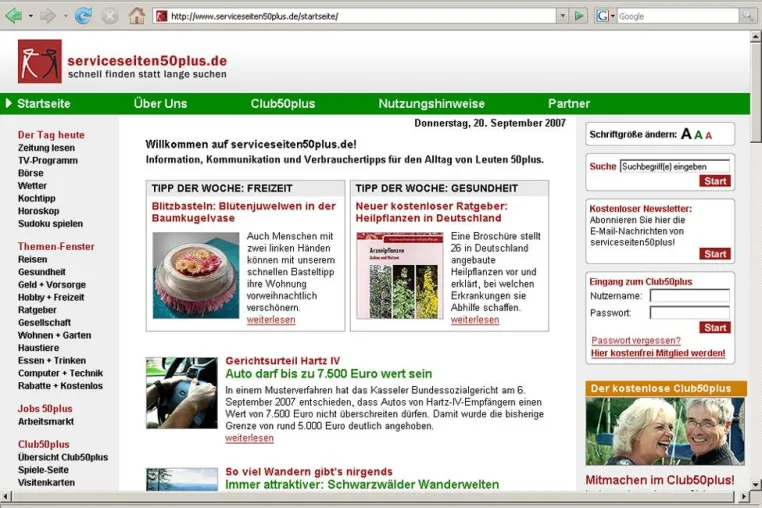Open the Reisen theme link
The image size is (762, 508).
pos(33,260)
